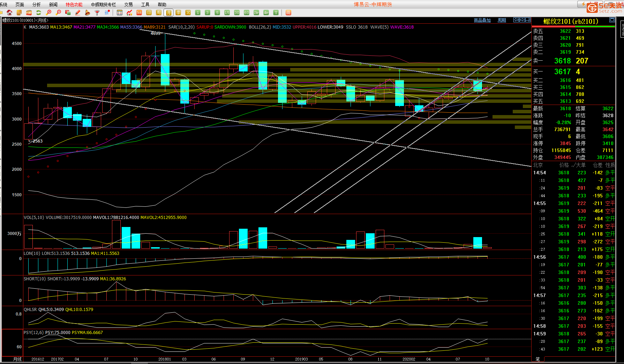Click the zoom out magnifier icon
This screenshot has height=364, width=624.
pos(58,13)
